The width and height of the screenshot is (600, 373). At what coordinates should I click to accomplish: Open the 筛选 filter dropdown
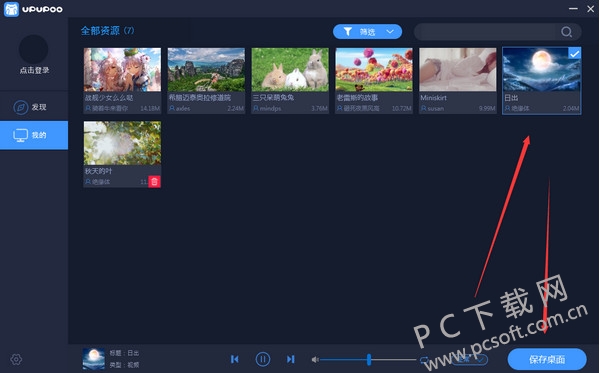point(367,32)
